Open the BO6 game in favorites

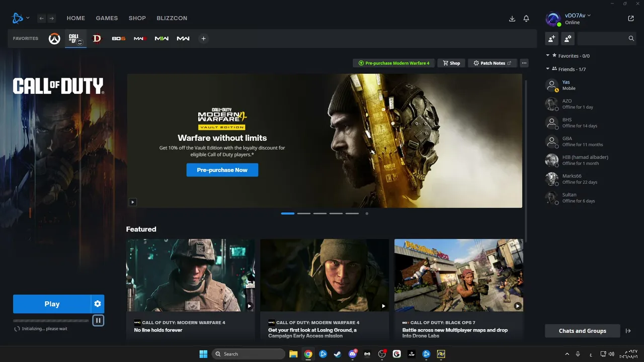pyautogui.click(x=119, y=39)
